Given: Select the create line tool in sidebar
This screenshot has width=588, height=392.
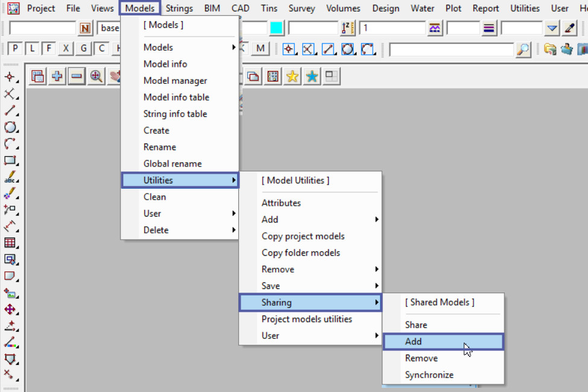Looking at the screenshot, I should (x=10, y=111).
